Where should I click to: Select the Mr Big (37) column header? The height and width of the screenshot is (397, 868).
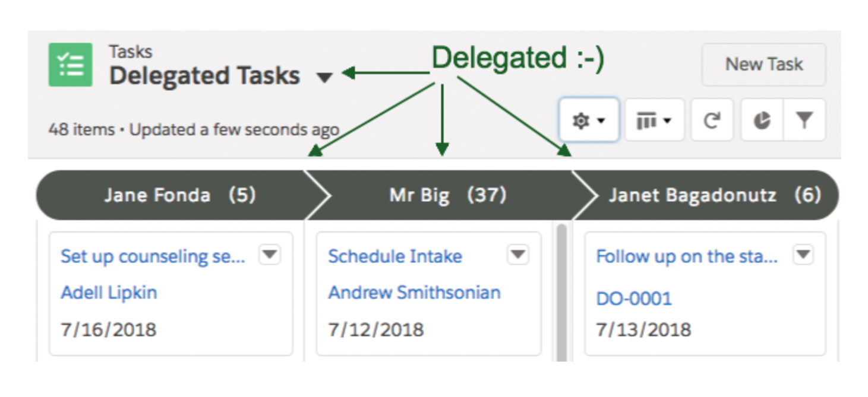[447, 195]
